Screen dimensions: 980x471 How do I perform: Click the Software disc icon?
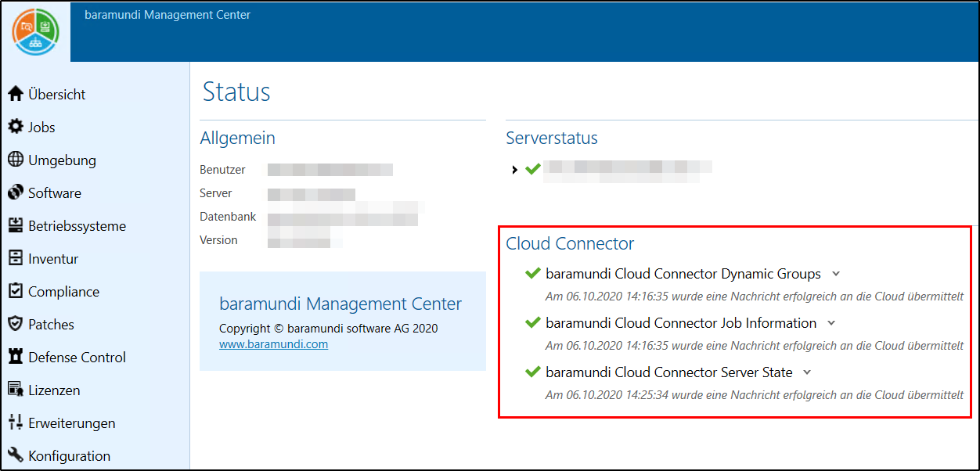16,192
